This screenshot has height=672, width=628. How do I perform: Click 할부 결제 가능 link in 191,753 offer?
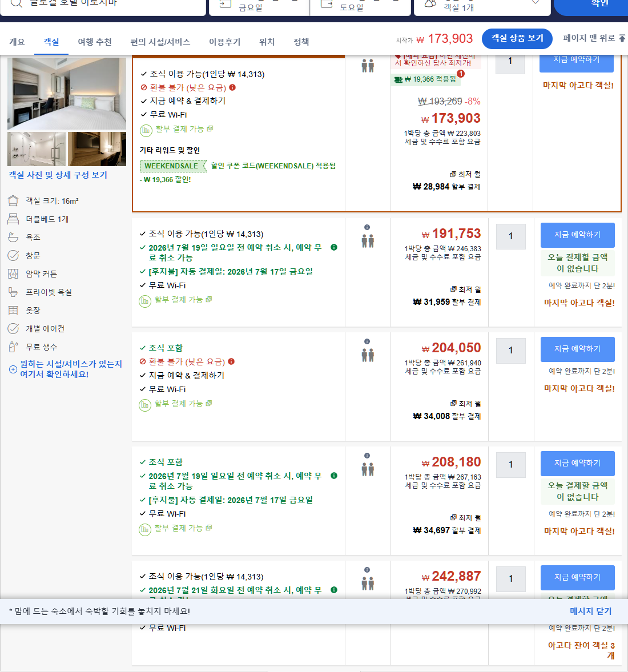tap(183, 300)
